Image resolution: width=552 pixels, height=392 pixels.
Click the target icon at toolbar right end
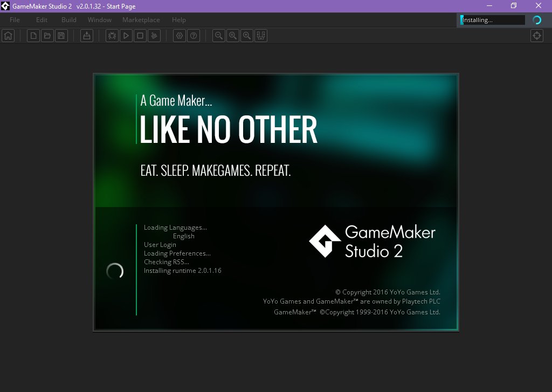click(537, 36)
